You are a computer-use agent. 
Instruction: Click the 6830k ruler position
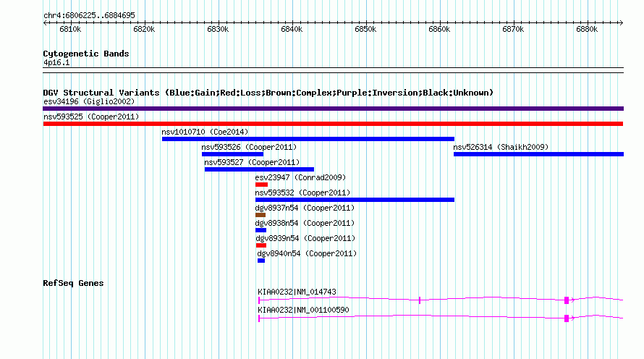(218, 29)
